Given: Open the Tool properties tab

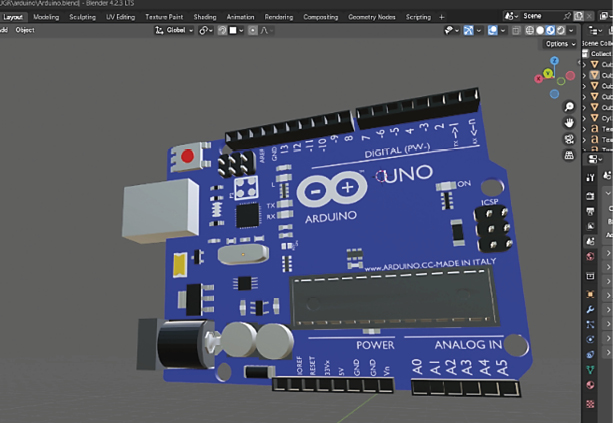Looking at the screenshot, I should click(590, 177).
